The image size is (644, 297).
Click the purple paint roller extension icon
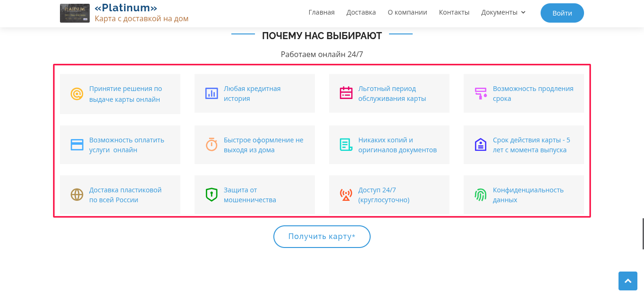481,93
